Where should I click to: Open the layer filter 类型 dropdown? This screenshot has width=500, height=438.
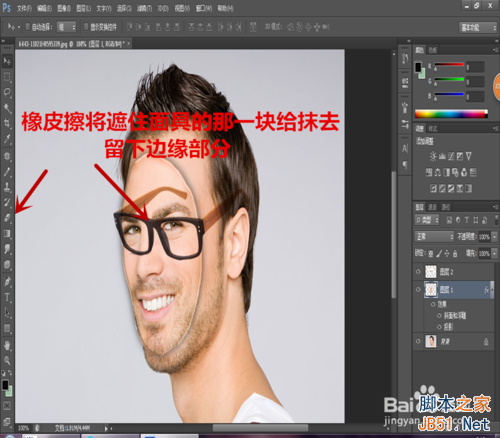(427, 220)
